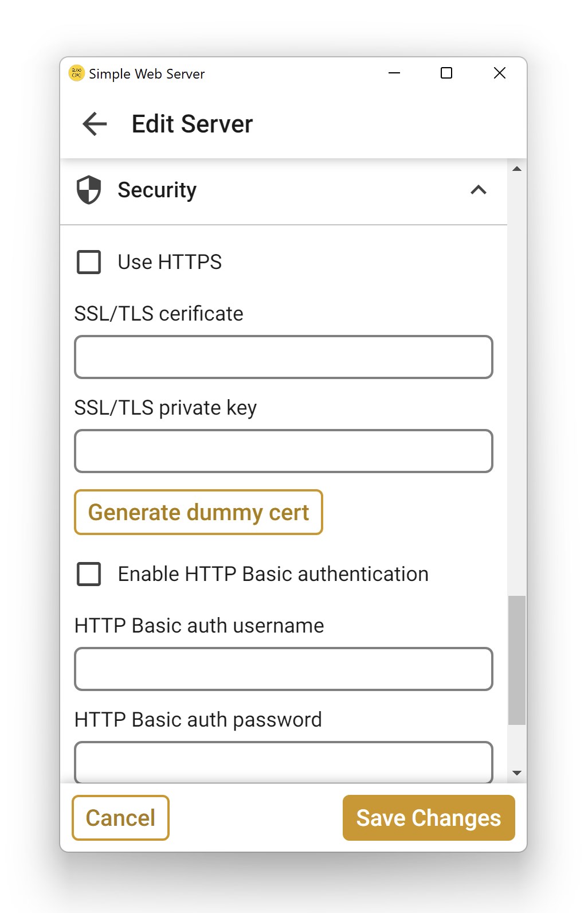Image resolution: width=588 pixels, height=913 pixels.
Task: Click the Security shield icon
Action: tap(89, 190)
